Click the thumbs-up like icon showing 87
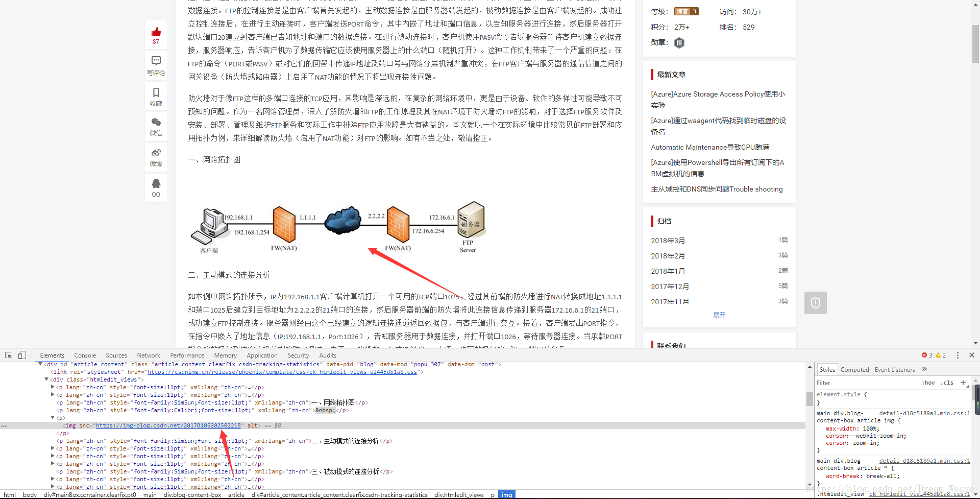The image size is (980, 499). pos(156,32)
